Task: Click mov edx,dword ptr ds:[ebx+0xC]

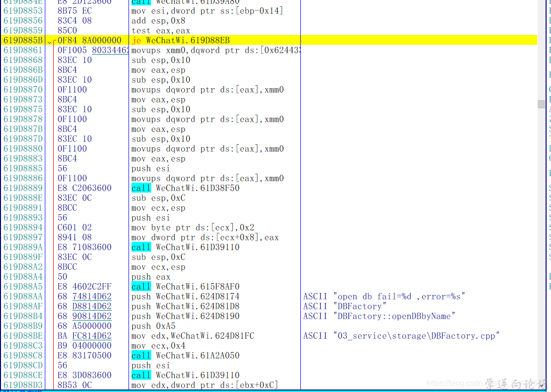Action: (205, 385)
